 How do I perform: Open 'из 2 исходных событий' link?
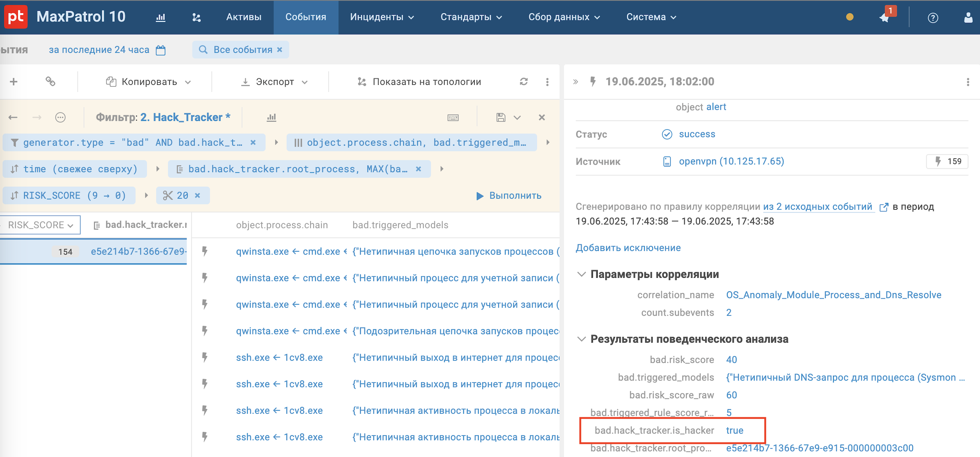coord(817,206)
